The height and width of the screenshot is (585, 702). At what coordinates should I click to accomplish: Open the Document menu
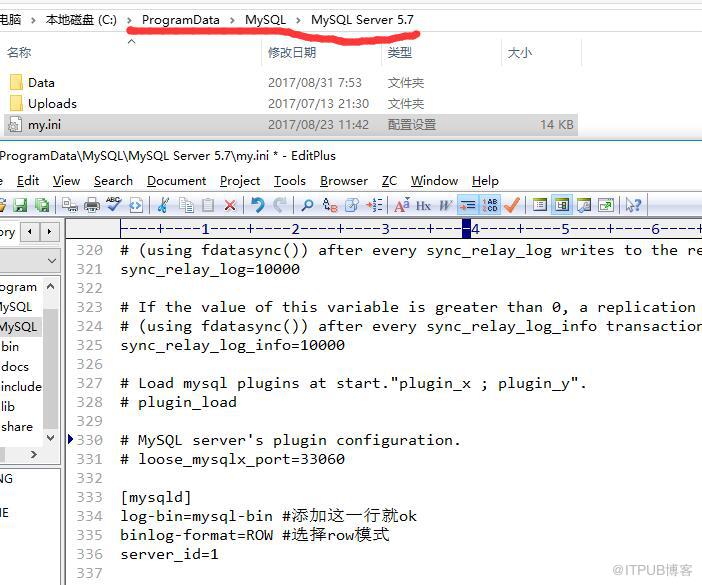(x=176, y=181)
